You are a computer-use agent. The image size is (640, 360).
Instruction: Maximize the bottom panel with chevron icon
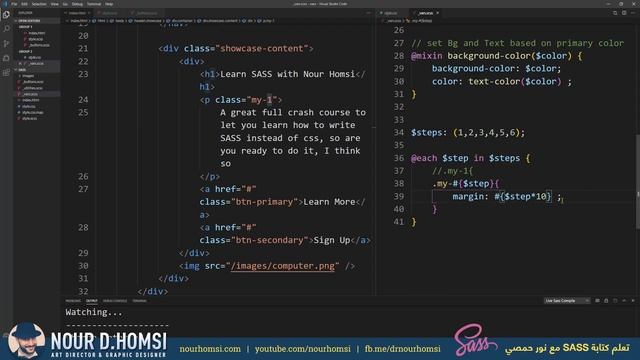tap(624, 301)
